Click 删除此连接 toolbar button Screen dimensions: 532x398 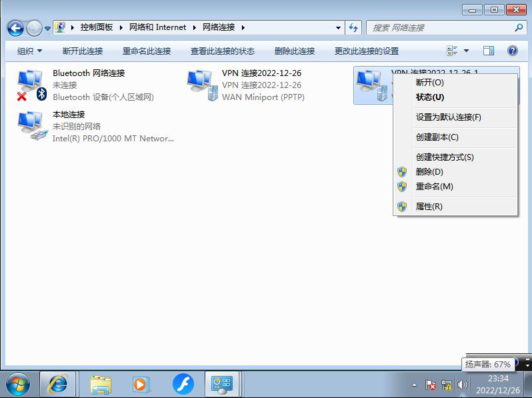pos(295,51)
